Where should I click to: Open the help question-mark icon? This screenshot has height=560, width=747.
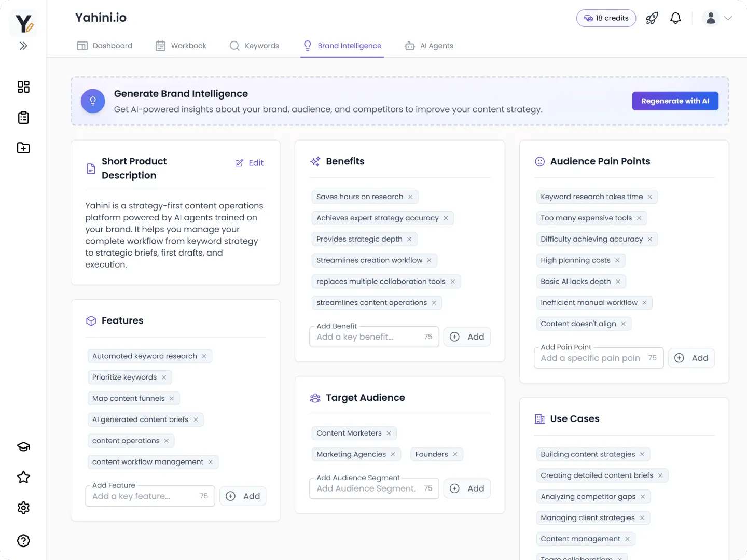pyautogui.click(x=23, y=540)
